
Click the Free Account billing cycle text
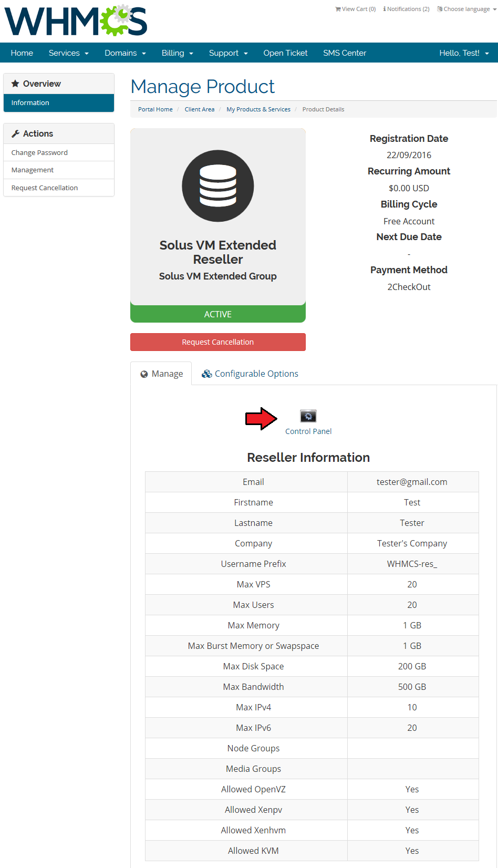(409, 221)
